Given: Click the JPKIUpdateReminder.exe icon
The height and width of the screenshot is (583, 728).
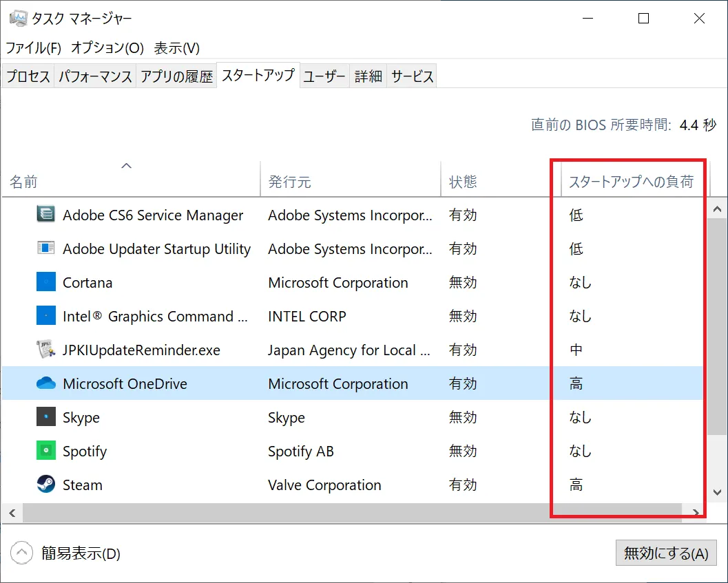Looking at the screenshot, I should pos(45,349).
